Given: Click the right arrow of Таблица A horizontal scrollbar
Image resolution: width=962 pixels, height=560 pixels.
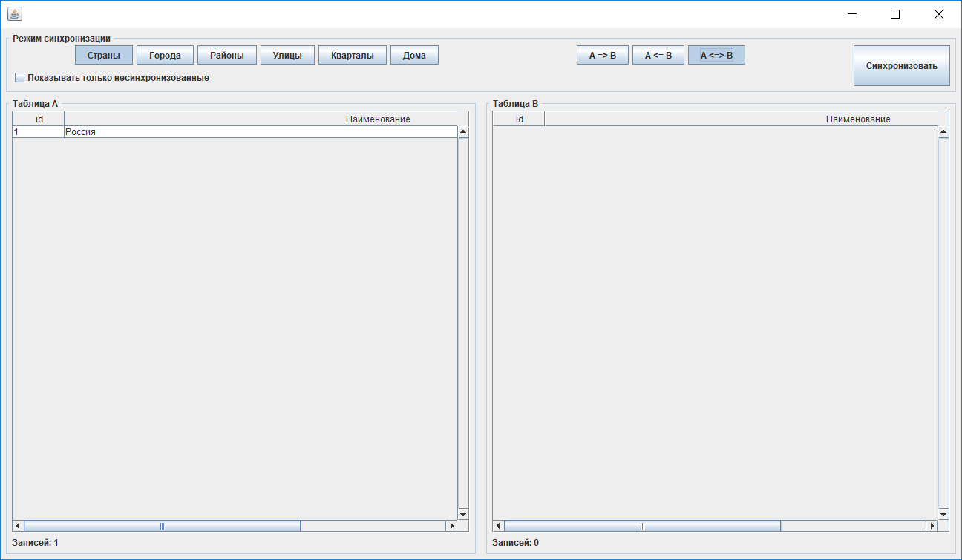Looking at the screenshot, I should click(x=453, y=525).
